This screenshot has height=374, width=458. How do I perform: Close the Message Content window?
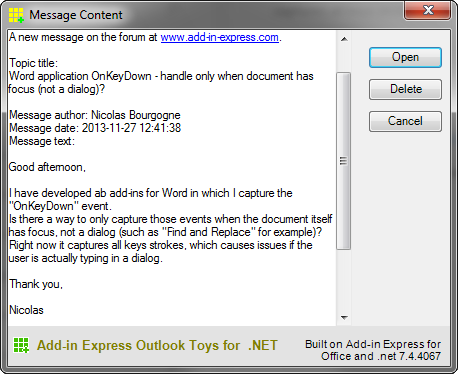(x=428, y=10)
